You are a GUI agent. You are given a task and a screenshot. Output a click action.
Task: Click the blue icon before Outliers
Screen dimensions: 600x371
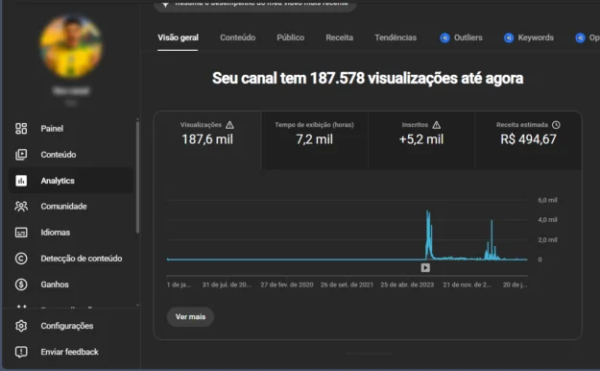point(445,38)
